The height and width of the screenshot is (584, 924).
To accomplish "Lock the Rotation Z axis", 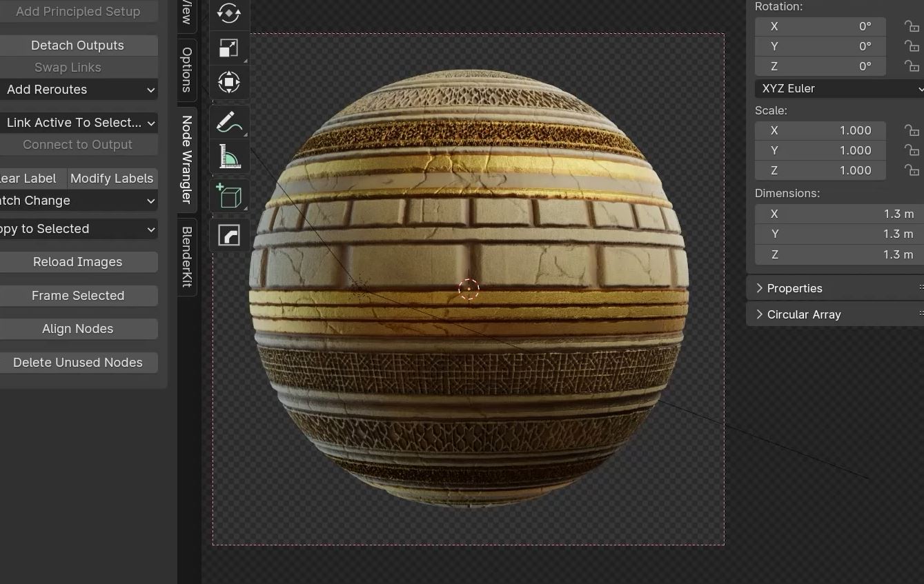I will coord(912,66).
